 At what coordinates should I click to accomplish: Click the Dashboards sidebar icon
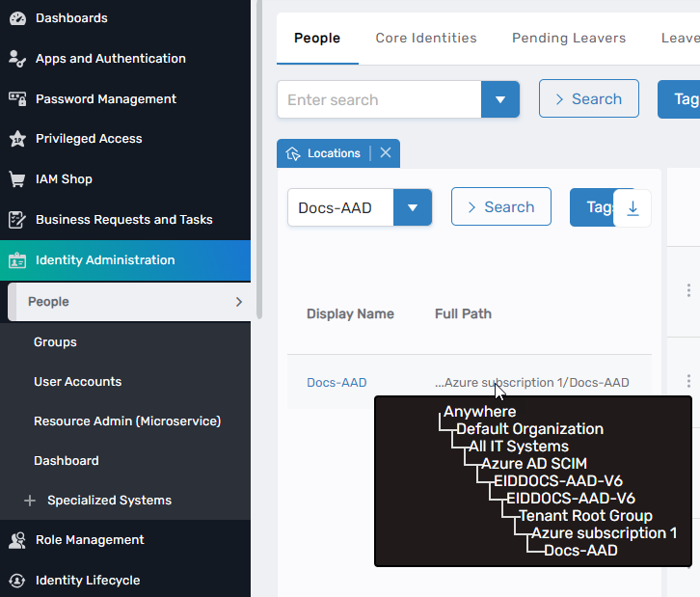16,18
